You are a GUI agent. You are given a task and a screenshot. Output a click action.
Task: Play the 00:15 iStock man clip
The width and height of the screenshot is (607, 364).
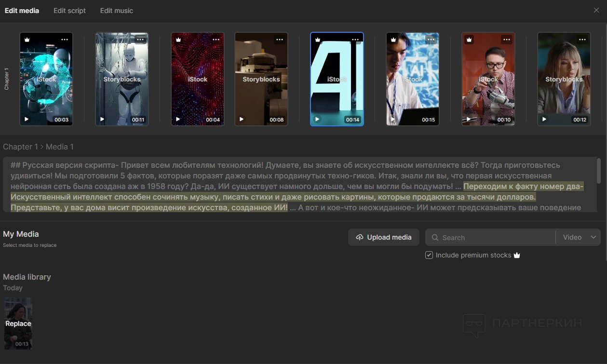tap(393, 119)
